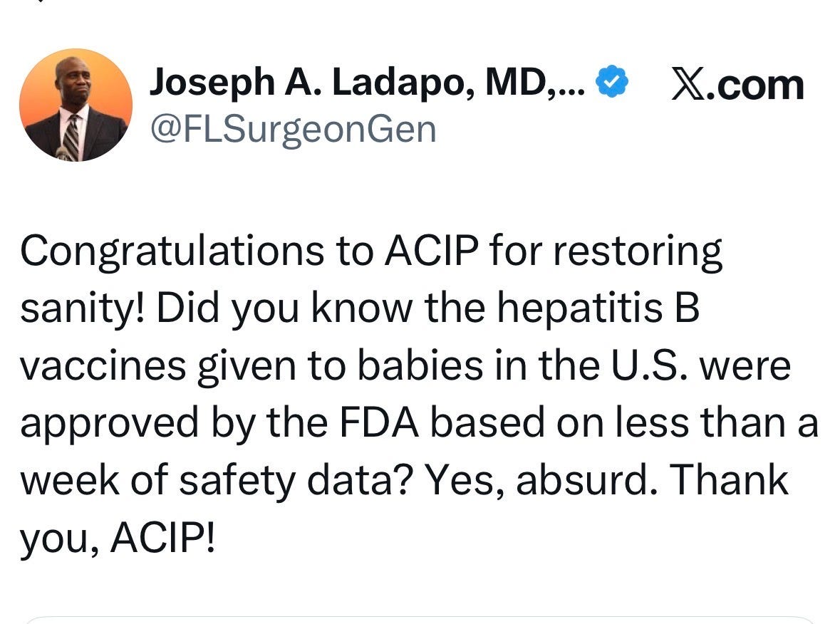Click the phrase Yes, absurd. in tweet

(541, 480)
